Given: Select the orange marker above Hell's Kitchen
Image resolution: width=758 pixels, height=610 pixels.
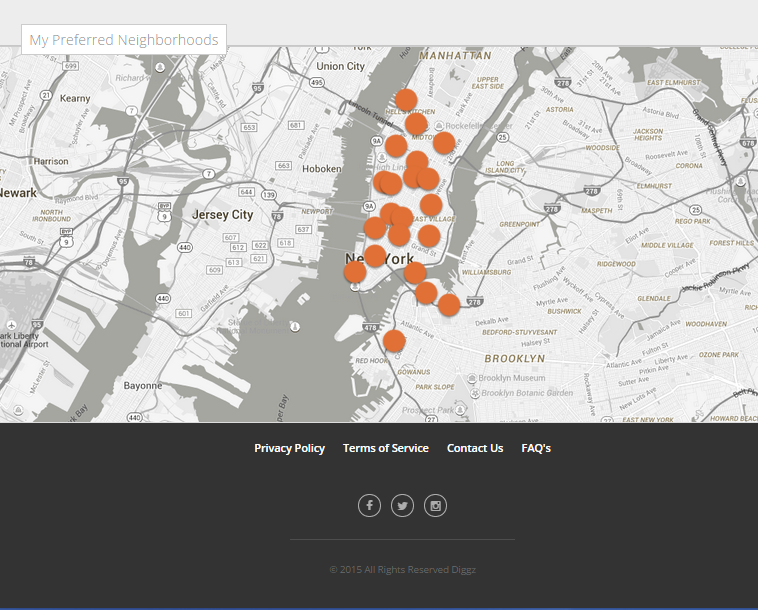Looking at the screenshot, I should pyautogui.click(x=405, y=99).
